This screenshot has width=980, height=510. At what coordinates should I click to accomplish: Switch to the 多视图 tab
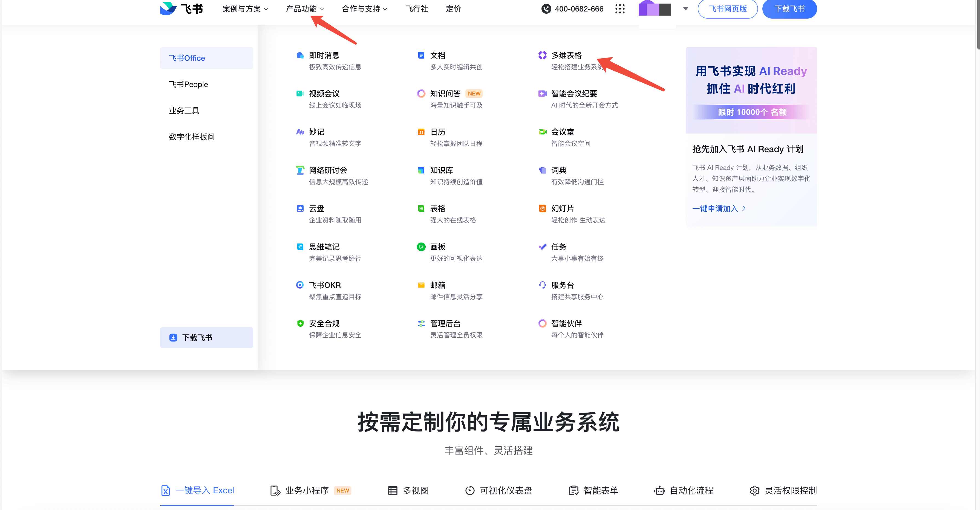(x=408, y=491)
